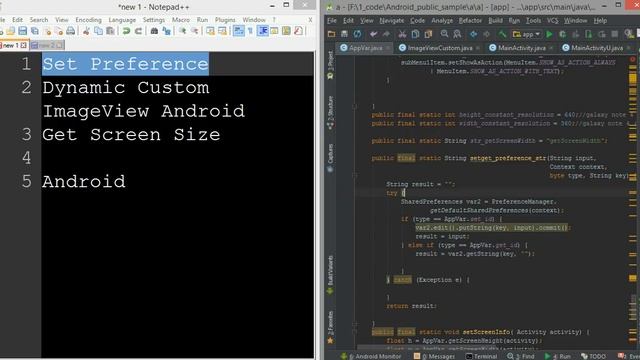Switch to MainActivity.java tab

[x=521, y=48]
